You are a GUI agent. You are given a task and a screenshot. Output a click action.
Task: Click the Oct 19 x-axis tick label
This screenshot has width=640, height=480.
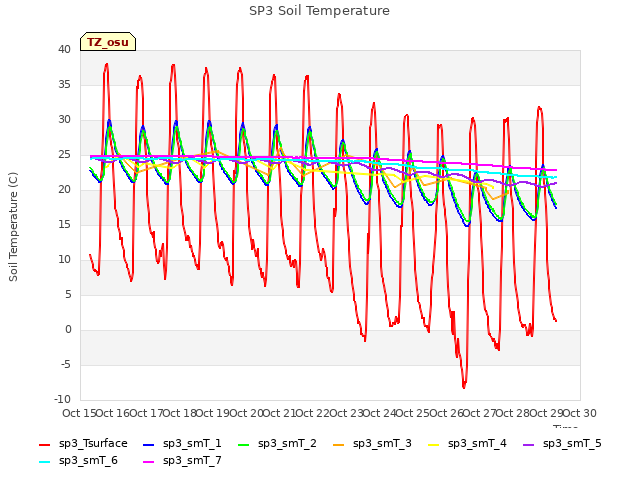(213, 413)
